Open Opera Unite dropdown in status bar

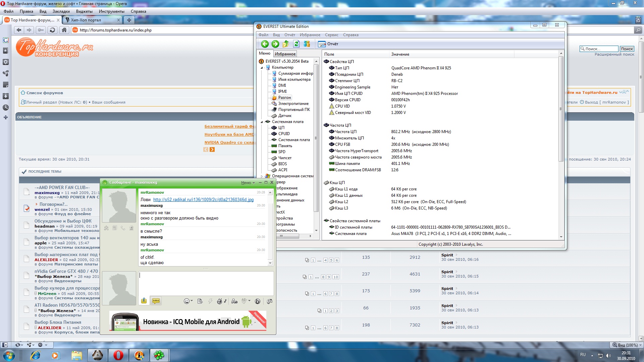(31, 345)
